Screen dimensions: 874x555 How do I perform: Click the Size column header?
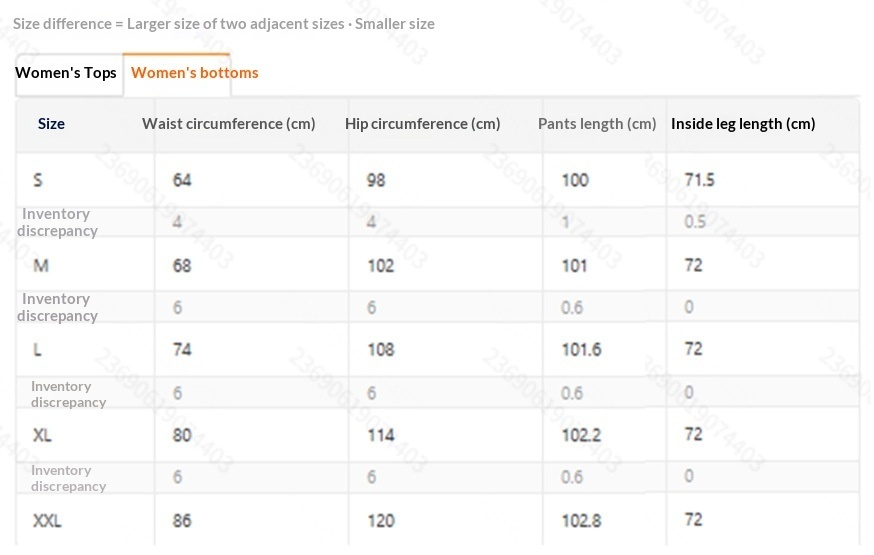tap(51, 124)
